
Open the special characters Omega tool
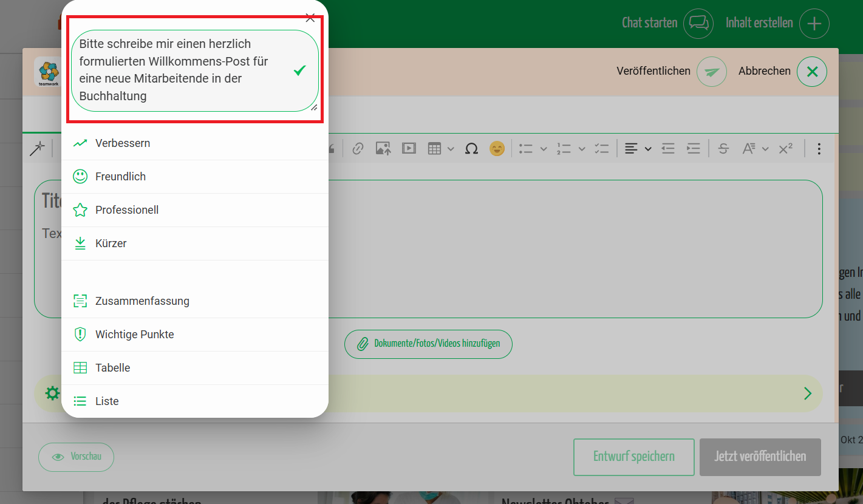click(471, 149)
